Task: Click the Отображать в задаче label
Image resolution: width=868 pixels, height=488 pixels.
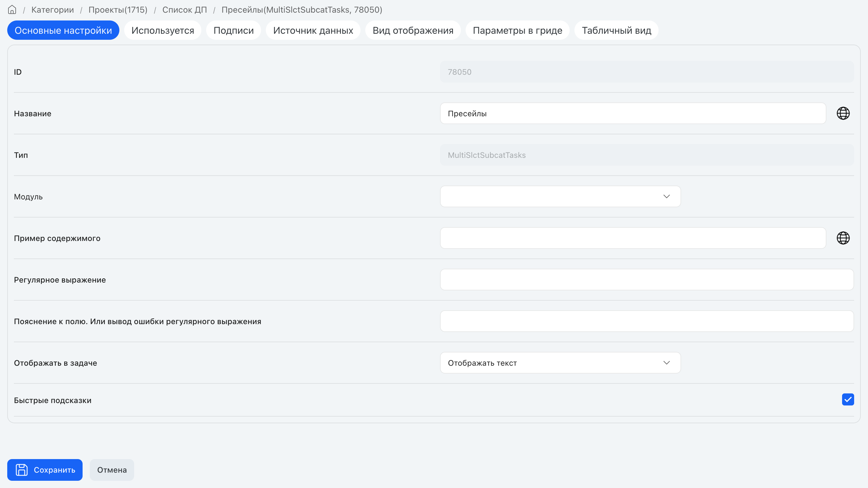Action: (x=55, y=363)
